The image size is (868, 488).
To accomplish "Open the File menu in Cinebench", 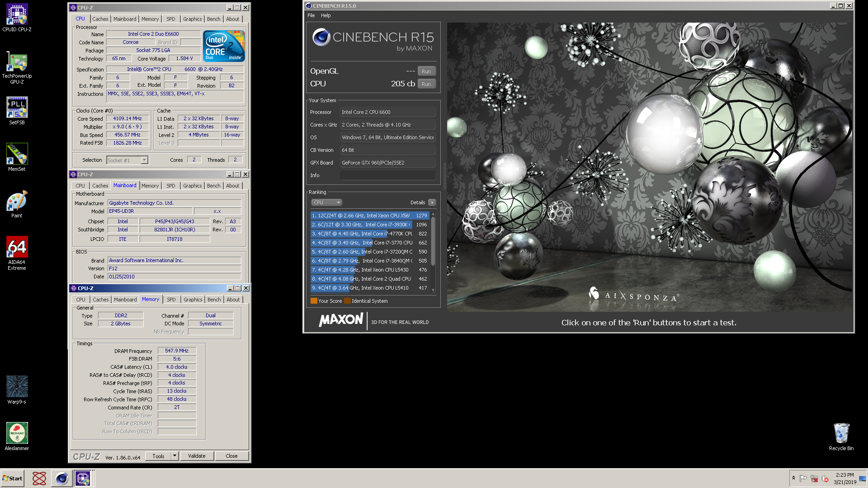I will [x=311, y=15].
